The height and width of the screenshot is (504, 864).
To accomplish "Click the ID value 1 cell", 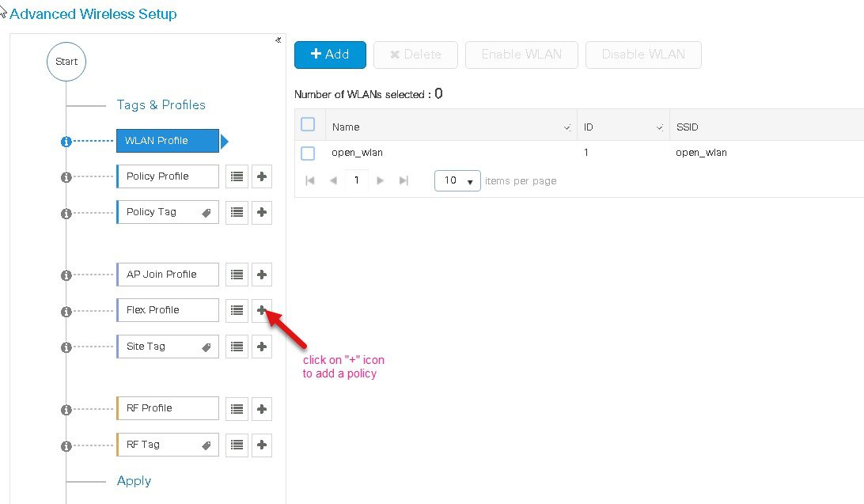I will point(586,152).
